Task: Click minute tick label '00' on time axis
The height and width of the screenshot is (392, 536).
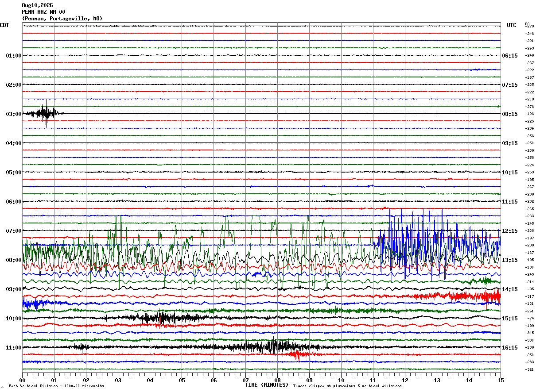Action: pyautogui.click(x=23, y=380)
